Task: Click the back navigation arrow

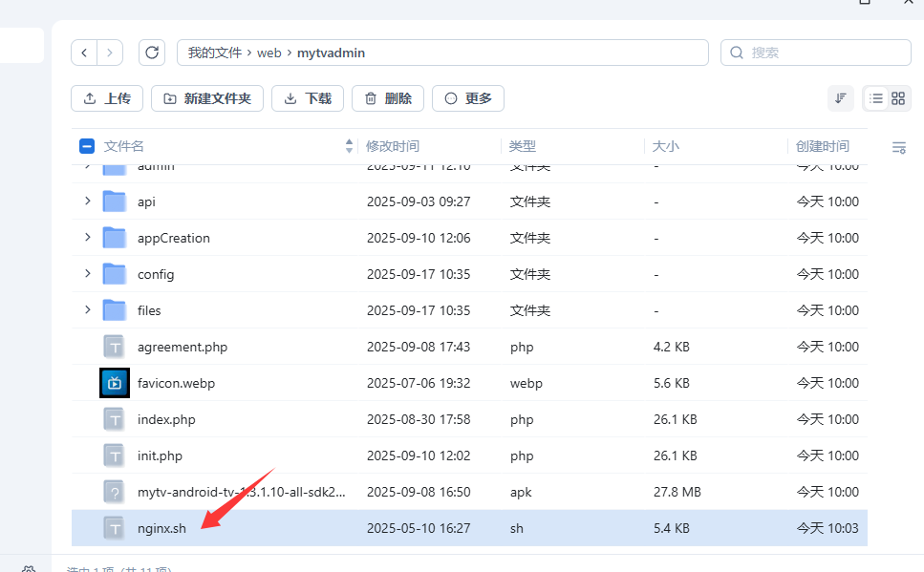Action: pos(84,53)
